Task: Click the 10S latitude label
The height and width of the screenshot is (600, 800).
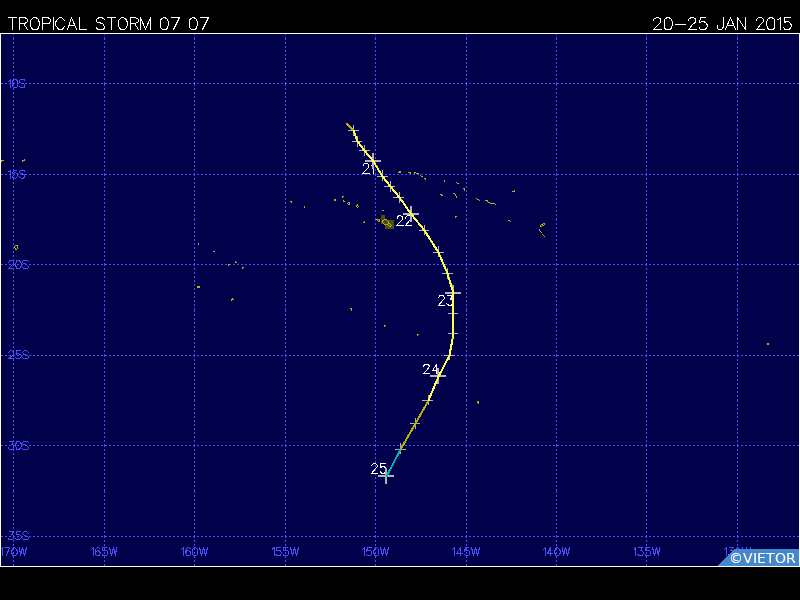Action: coord(16,84)
